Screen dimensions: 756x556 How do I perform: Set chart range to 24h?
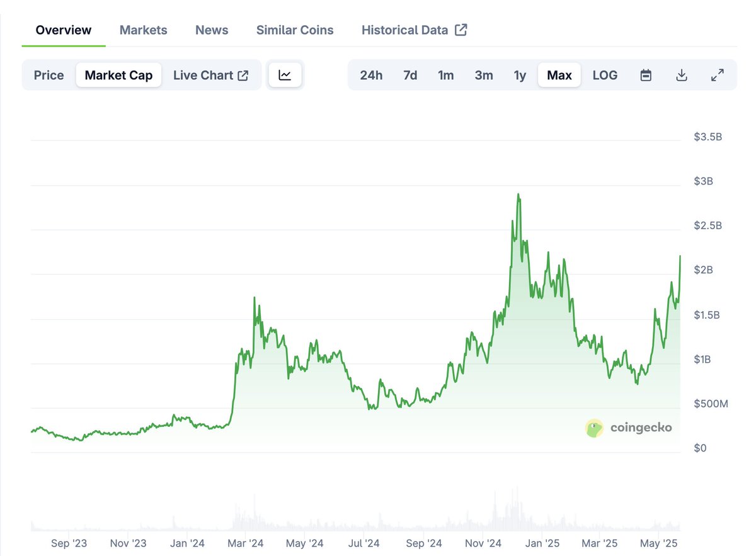[x=371, y=75]
